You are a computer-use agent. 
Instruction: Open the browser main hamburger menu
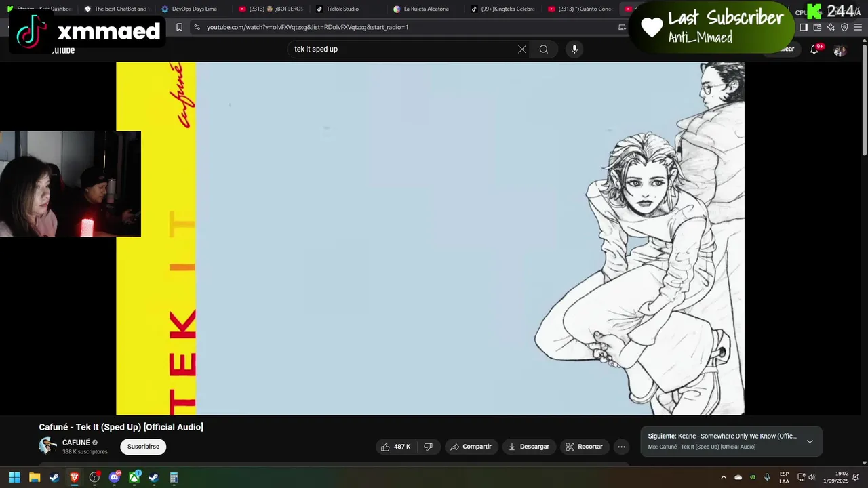[x=858, y=27]
